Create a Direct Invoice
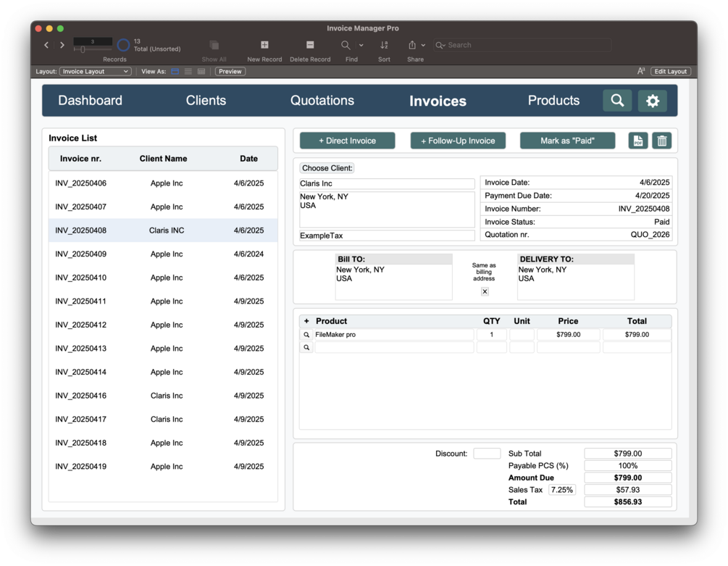Screen dimensions: 728x566 point(347,141)
